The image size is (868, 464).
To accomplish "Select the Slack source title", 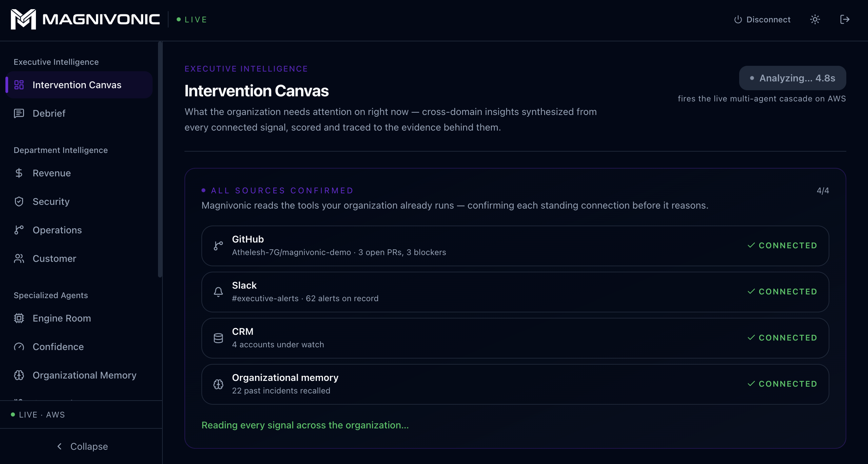I will click(x=244, y=285).
